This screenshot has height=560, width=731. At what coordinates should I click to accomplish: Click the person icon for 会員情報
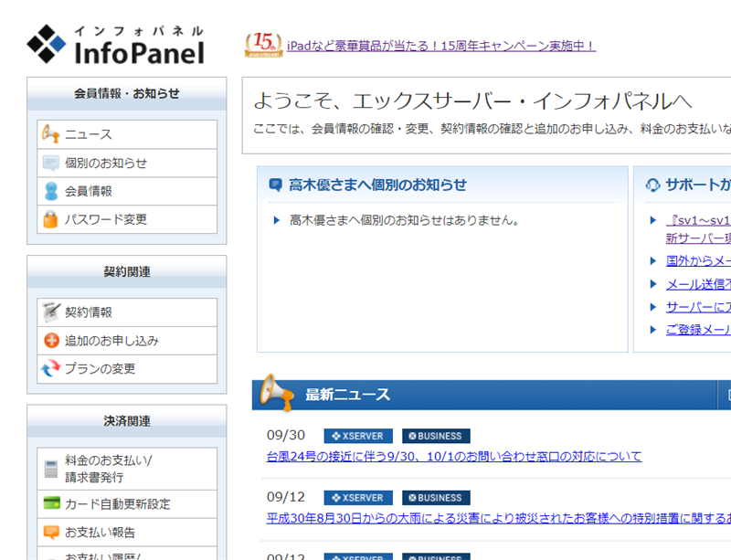(x=50, y=191)
